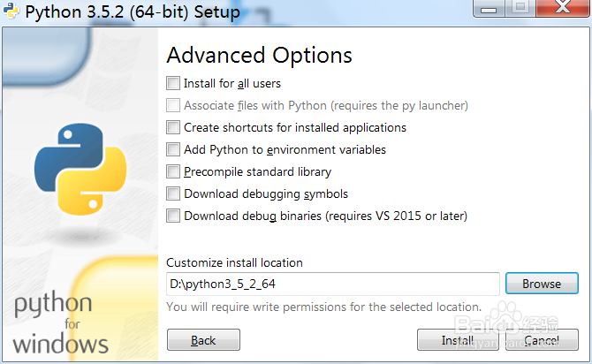
Task: Click the Advanced Options heading
Action: coord(259,55)
